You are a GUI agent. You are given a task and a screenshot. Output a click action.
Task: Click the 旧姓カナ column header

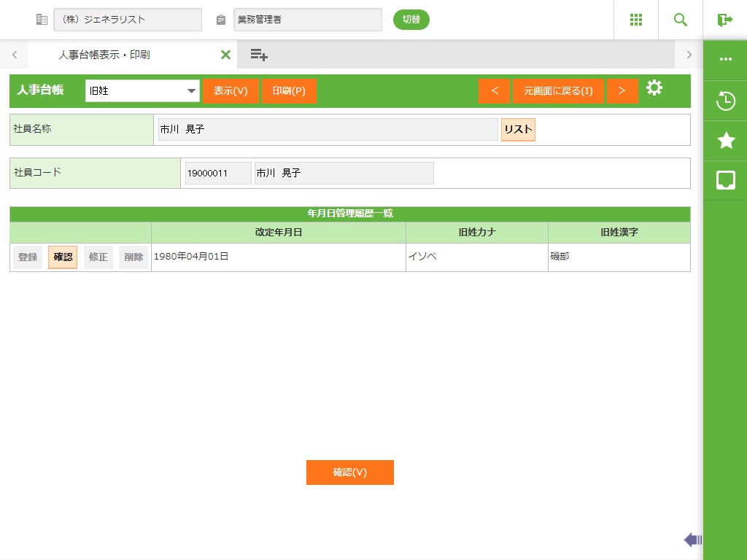tap(477, 233)
